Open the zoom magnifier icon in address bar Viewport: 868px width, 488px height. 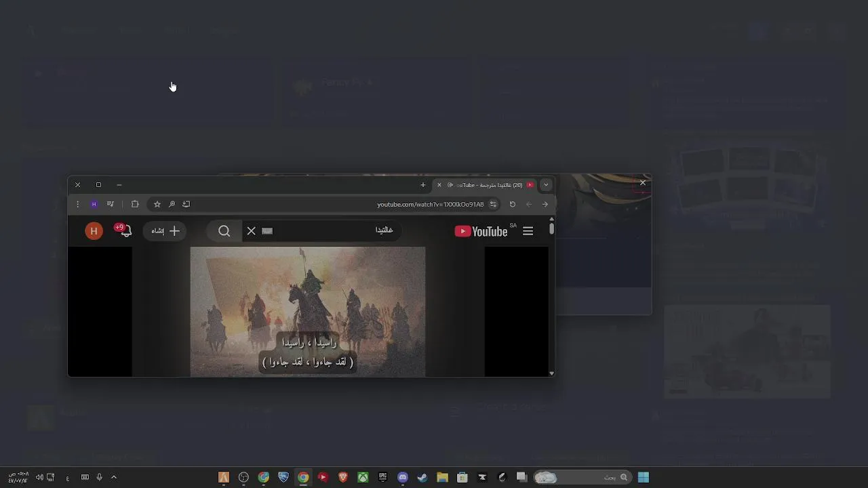(x=172, y=204)
